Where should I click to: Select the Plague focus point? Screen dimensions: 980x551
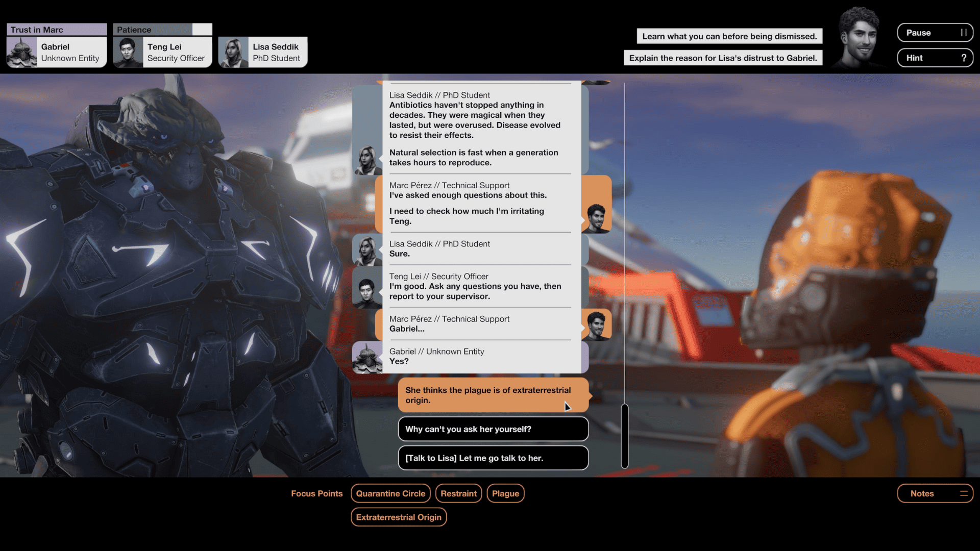[505, 493]
